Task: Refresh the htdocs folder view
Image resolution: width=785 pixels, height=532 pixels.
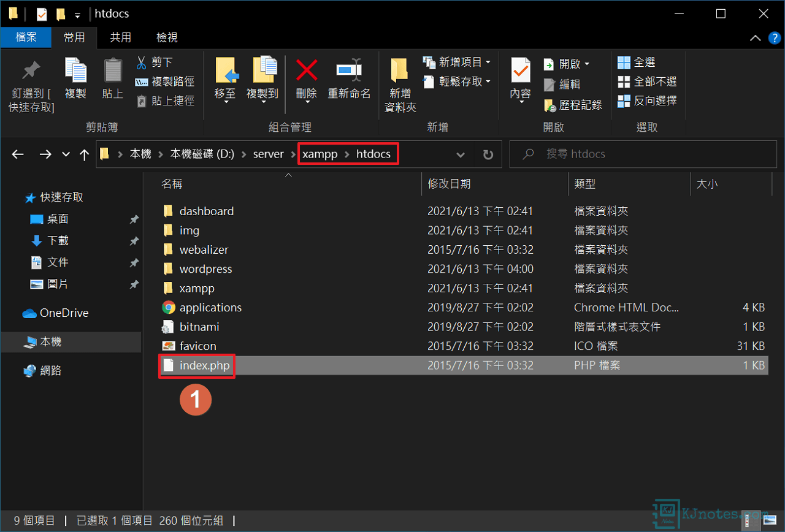Action: click(488, 154)
